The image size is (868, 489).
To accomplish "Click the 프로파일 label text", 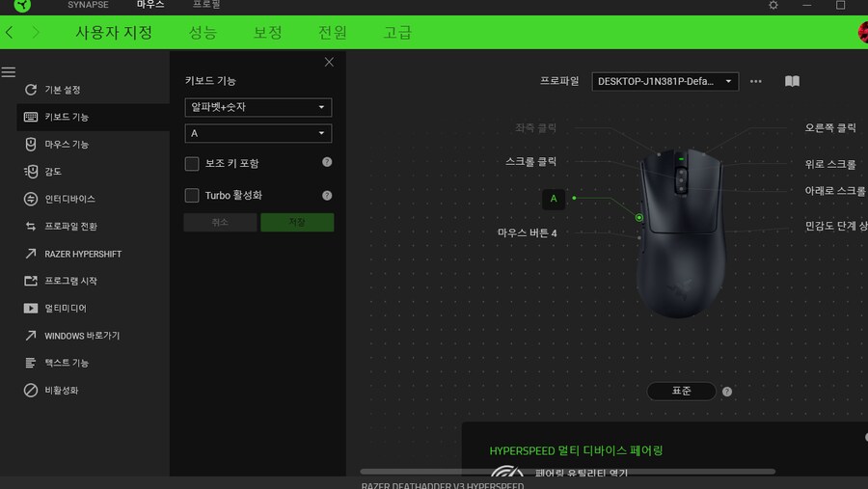I will 559,81.
